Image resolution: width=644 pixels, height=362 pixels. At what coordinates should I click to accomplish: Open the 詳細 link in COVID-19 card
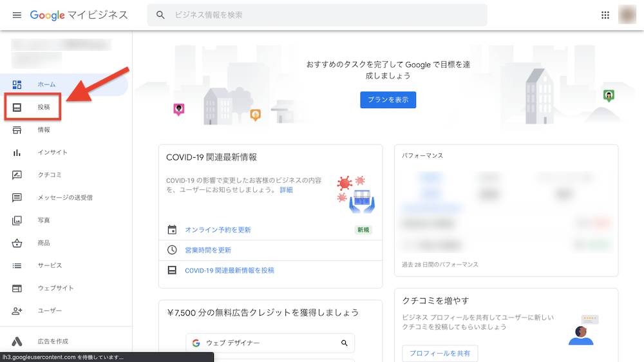(287, 190)
